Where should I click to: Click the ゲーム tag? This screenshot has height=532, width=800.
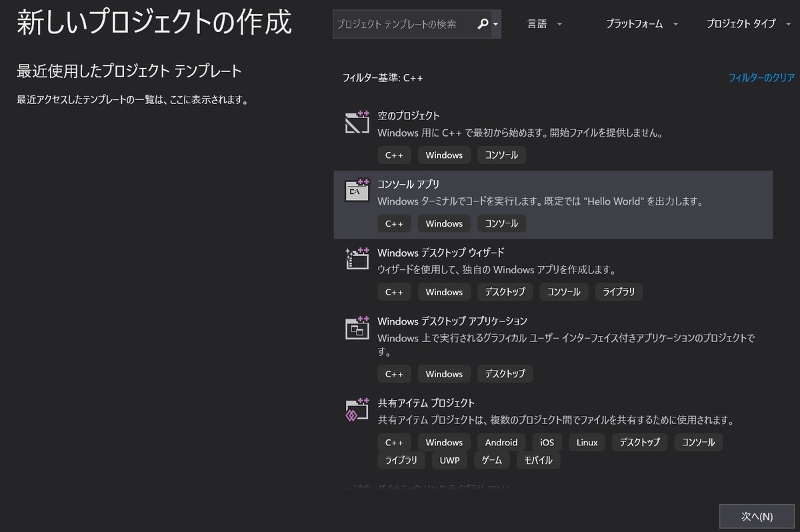pyautogui.click(x=492, y=461)
